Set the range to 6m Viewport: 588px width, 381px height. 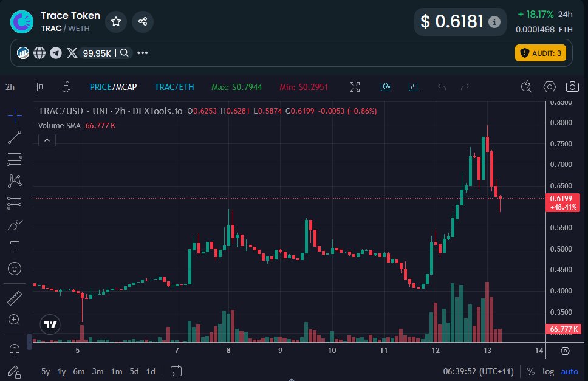[79, 371]
